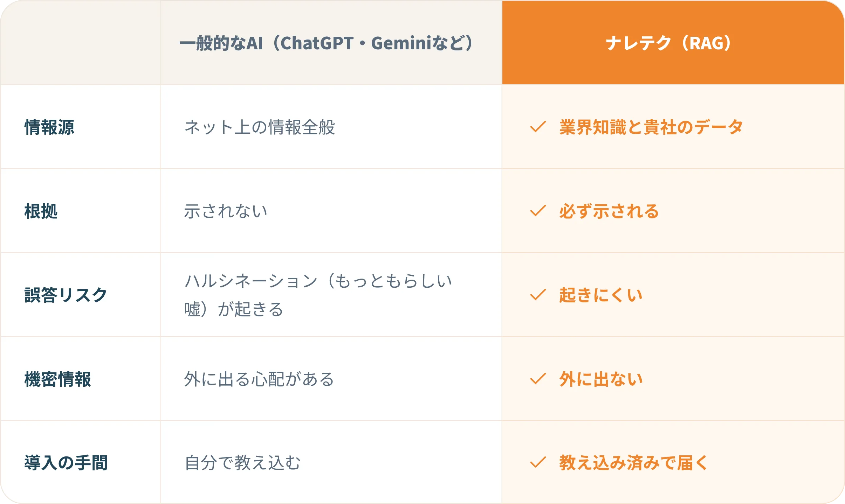845x504 pixels.
Task: Click the 誤答リスク row label
Action: click(x=66, y=295)
